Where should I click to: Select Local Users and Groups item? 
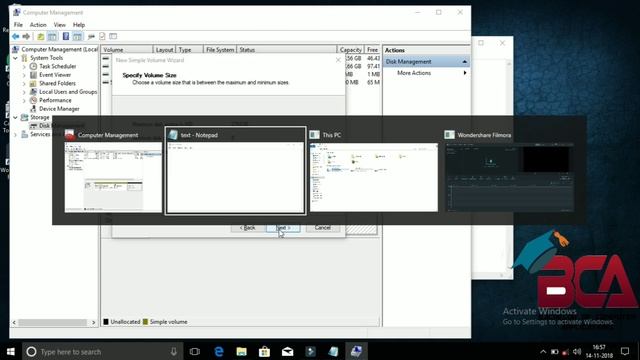coord(64,92)
